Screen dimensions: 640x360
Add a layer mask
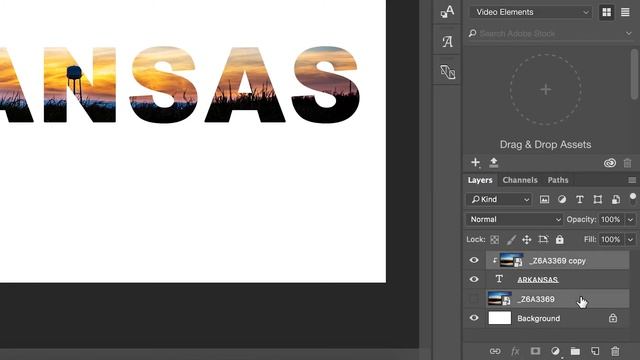(x=535, y=351)
